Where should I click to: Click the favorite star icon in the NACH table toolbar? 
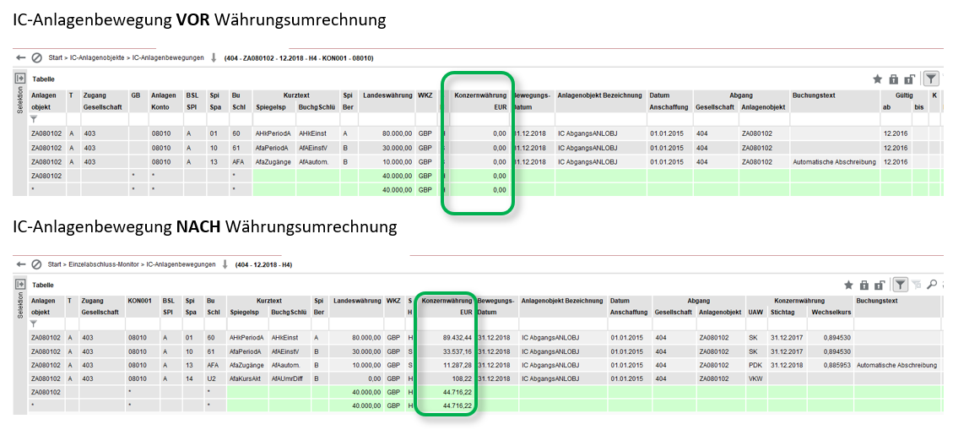point(849,286)
